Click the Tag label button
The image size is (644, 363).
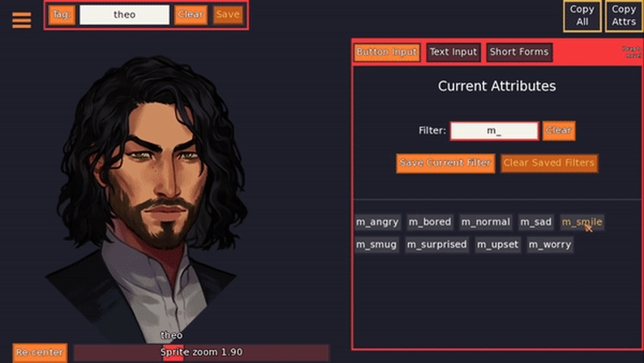(x=62, y=15)
